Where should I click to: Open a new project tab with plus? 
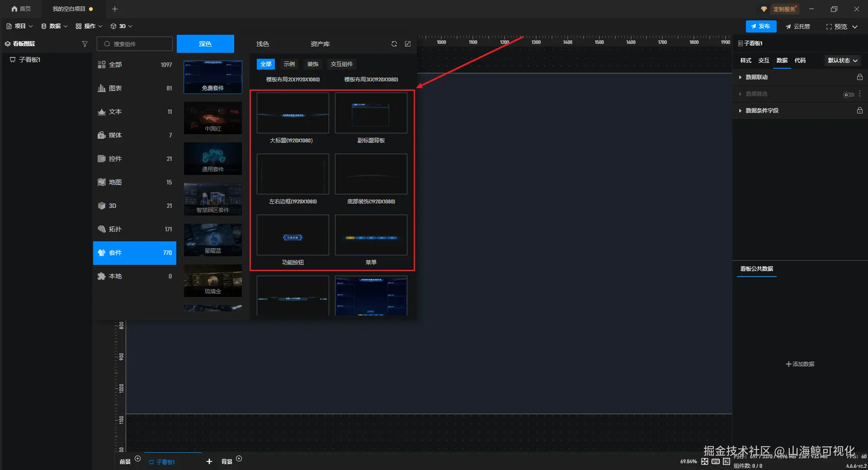point(115,9)
